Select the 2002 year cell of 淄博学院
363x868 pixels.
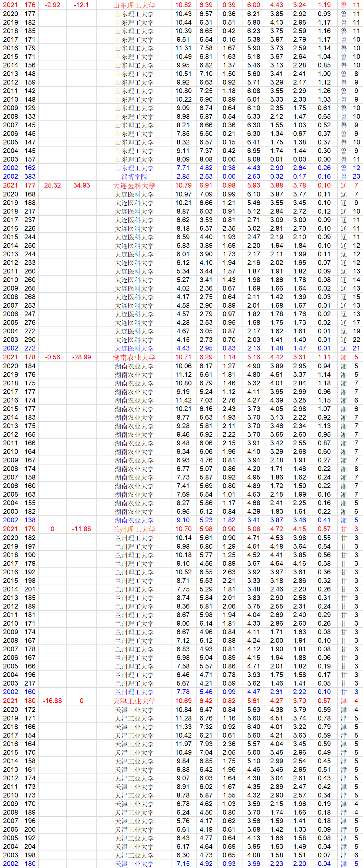click(10, 177)
